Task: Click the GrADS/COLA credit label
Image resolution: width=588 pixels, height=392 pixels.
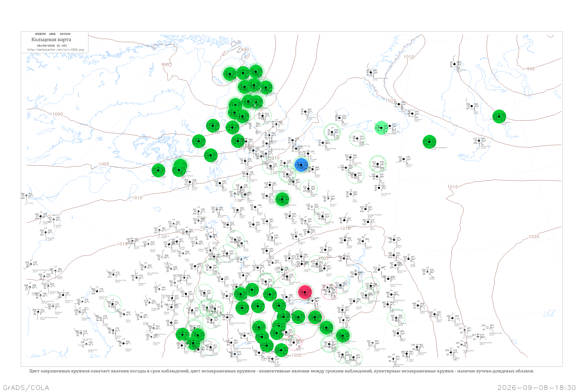Action: [26, 387]
